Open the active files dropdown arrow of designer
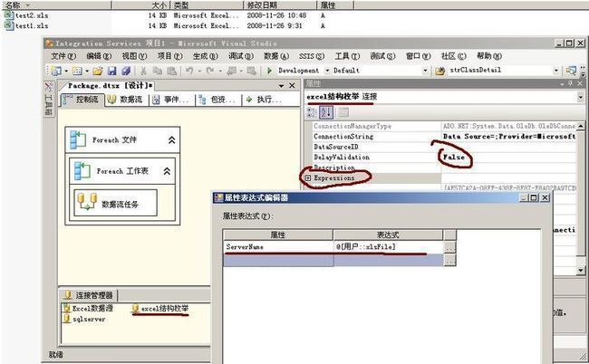Image resolution: width=589 pixels, height=364 pixels. (281, 86)
